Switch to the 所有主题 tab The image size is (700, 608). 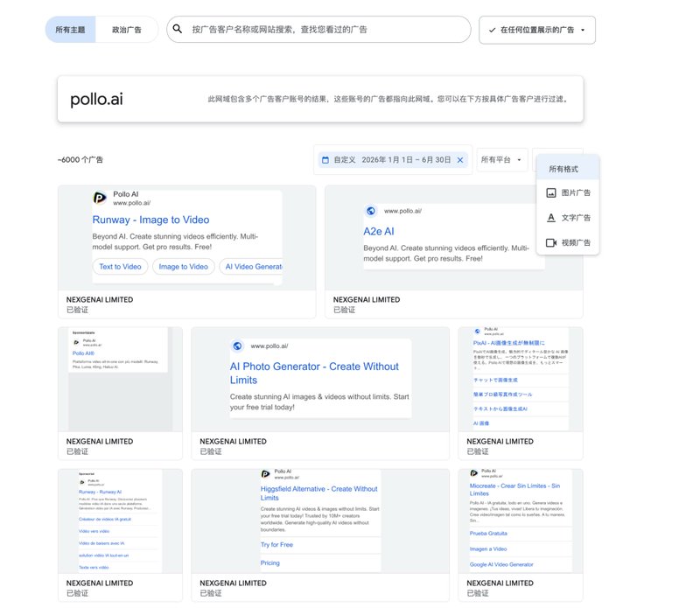tap(70, 30)
